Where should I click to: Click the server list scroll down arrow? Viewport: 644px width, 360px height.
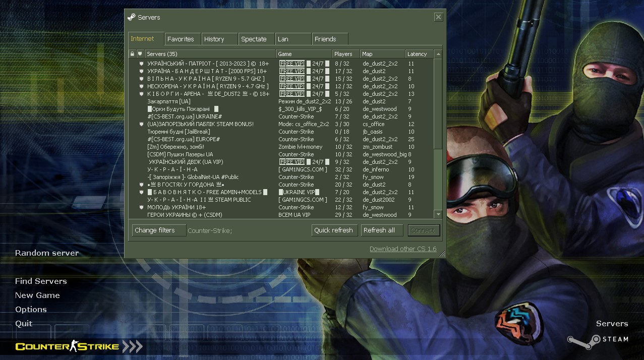(x=438, y=214)
